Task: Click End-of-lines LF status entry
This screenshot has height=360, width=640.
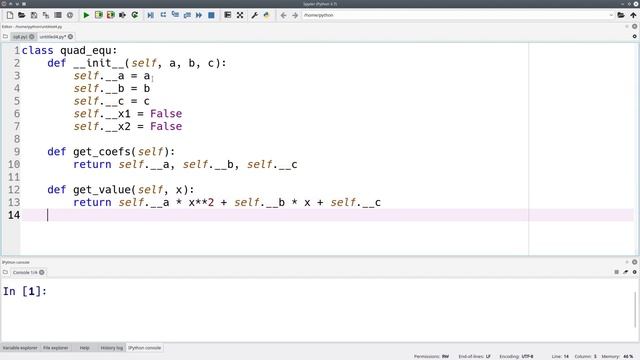Action: pos(474,356)
